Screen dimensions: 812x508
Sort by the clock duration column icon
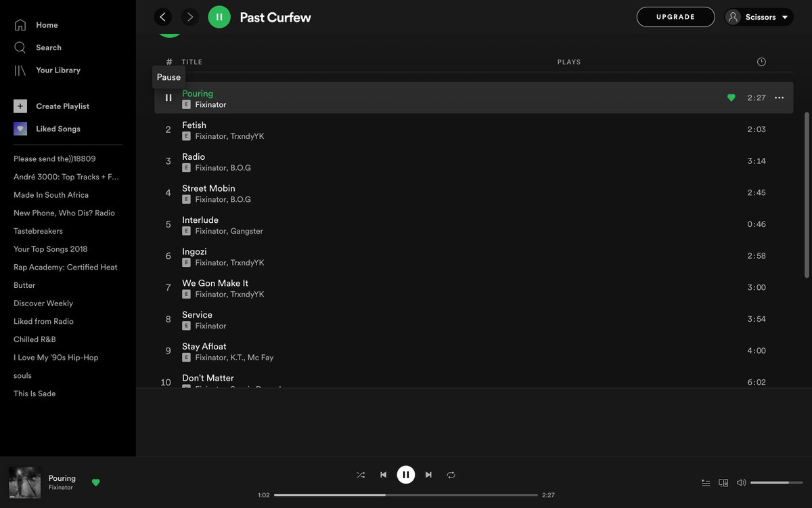pyautogui.click(x=761, y=62)
